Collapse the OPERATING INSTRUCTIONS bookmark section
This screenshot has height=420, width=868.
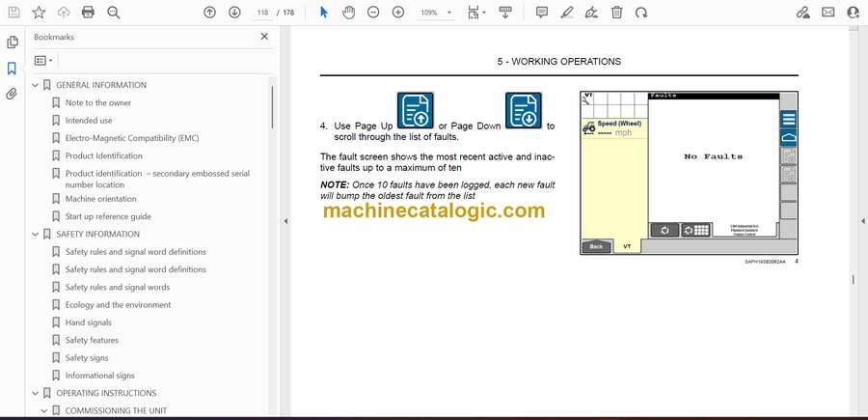click(36, 393)
